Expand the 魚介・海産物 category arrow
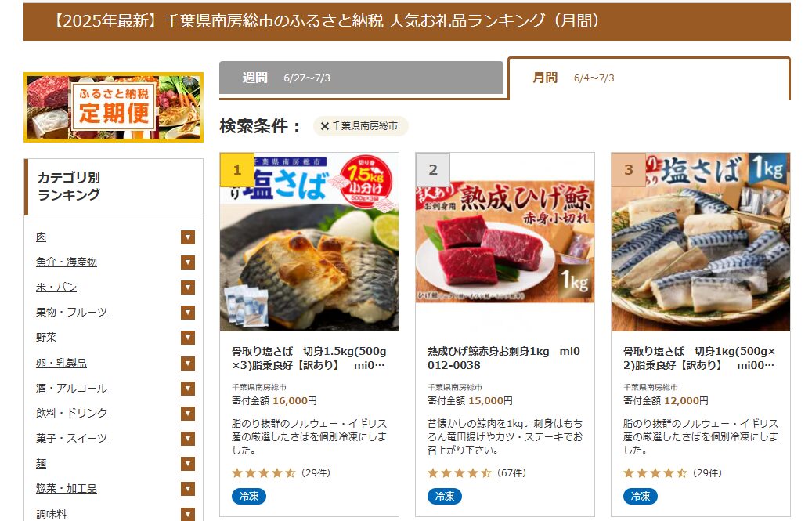 188,262
